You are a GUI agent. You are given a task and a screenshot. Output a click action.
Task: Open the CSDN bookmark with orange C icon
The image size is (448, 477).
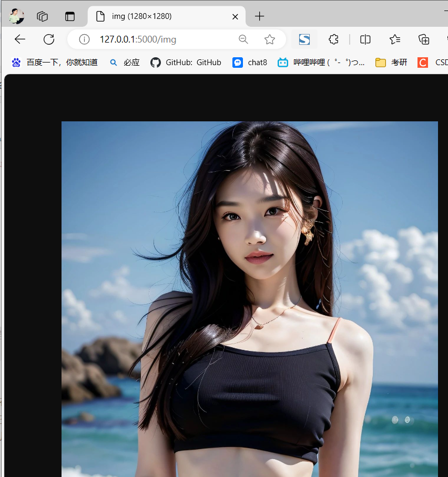pyautogui.click(x=432, y=63)
